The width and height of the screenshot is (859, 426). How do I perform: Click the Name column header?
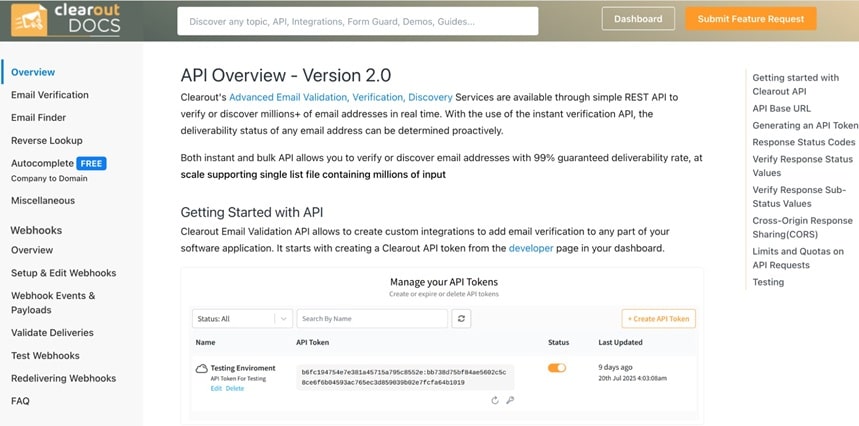(205, 343)
